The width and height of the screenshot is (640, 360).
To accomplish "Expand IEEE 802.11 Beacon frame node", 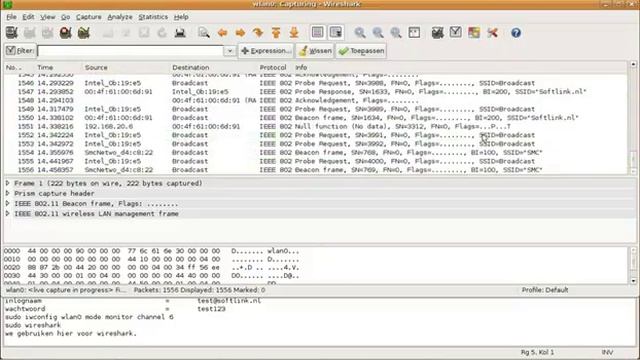I will (8, 203).
